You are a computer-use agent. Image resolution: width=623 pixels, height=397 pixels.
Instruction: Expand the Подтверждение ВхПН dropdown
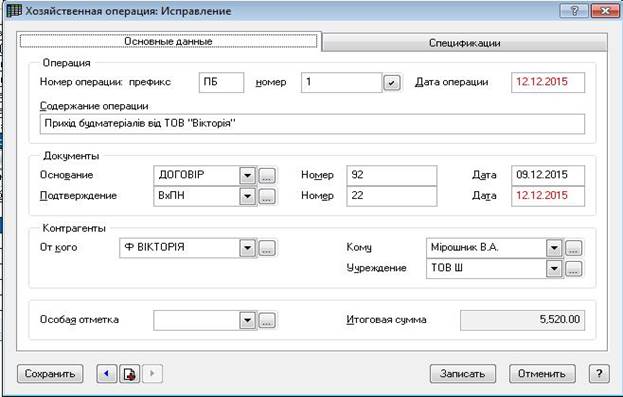(x=248, y=196)
